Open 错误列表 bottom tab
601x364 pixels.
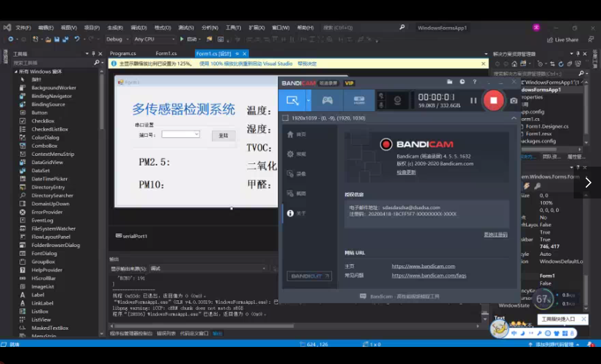click(x=166, y=333)
